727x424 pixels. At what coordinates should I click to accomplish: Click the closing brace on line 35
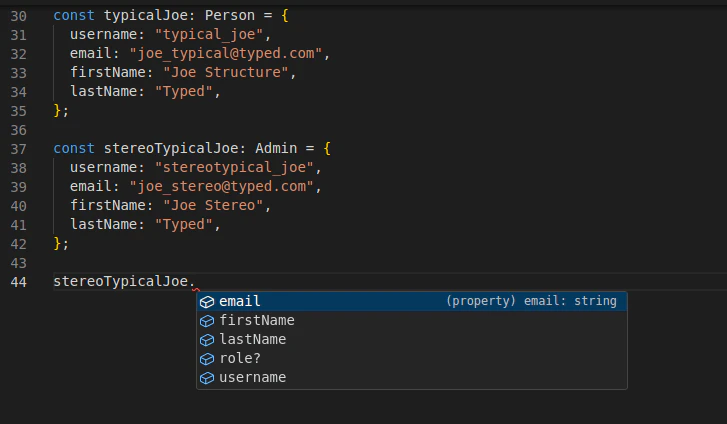[x=57, y=110]
